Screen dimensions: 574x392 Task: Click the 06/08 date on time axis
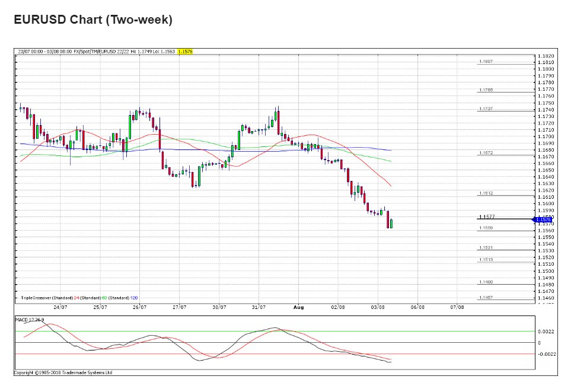[417, 307]
